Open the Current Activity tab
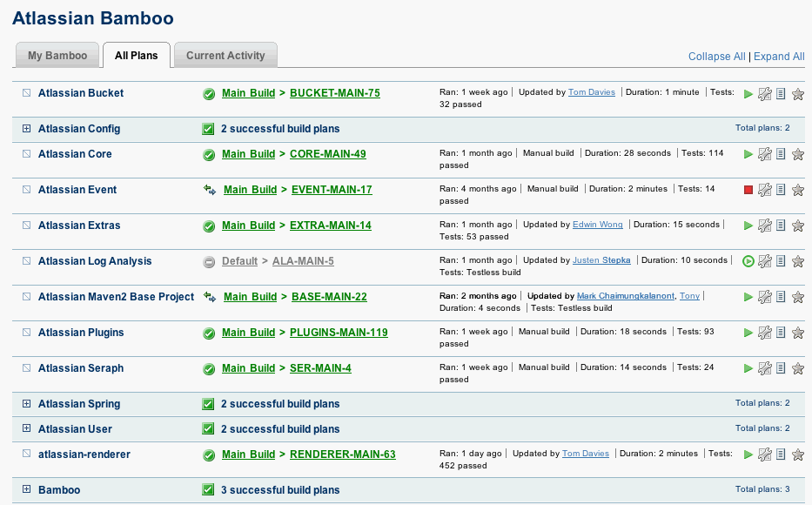The width and height of the screenshot is (812, 505). (x=225, y=56)
